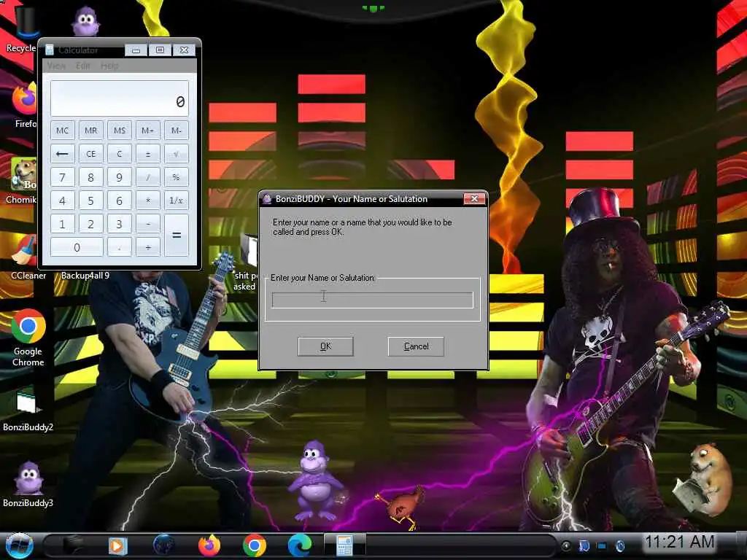Click the clock in the system tray

[x=679, y=542]
